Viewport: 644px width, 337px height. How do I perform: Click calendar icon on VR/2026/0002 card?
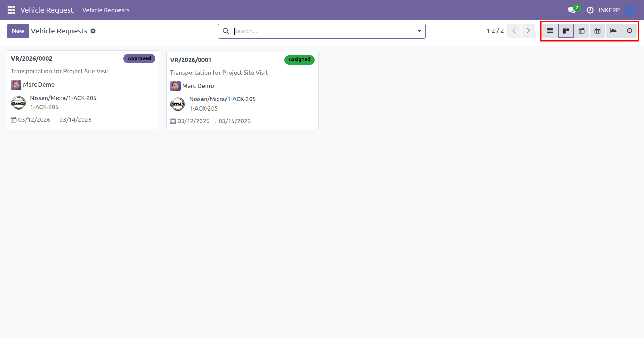click(x=14, y=120)
